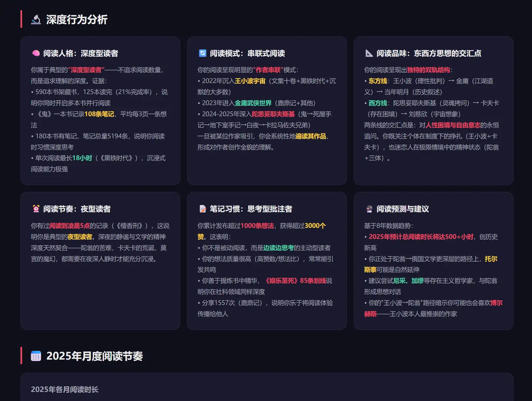Click the green 尼采、加缪 recommendation
Viewport: 532px width, 401px height.
coord(409,281)
